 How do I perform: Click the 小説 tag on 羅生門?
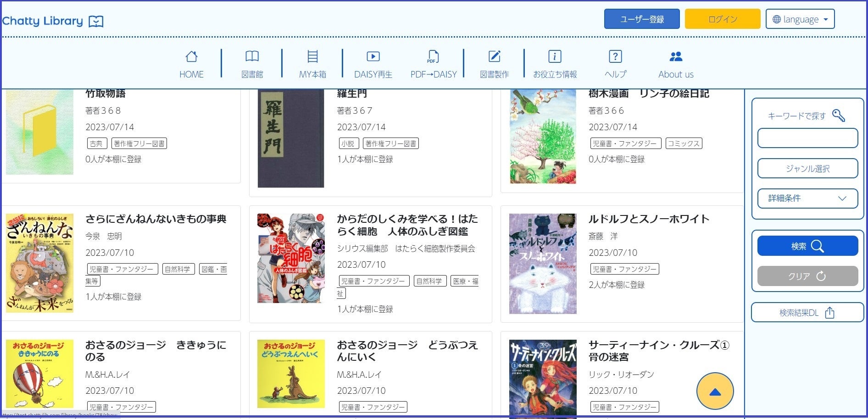click(348, 143)
